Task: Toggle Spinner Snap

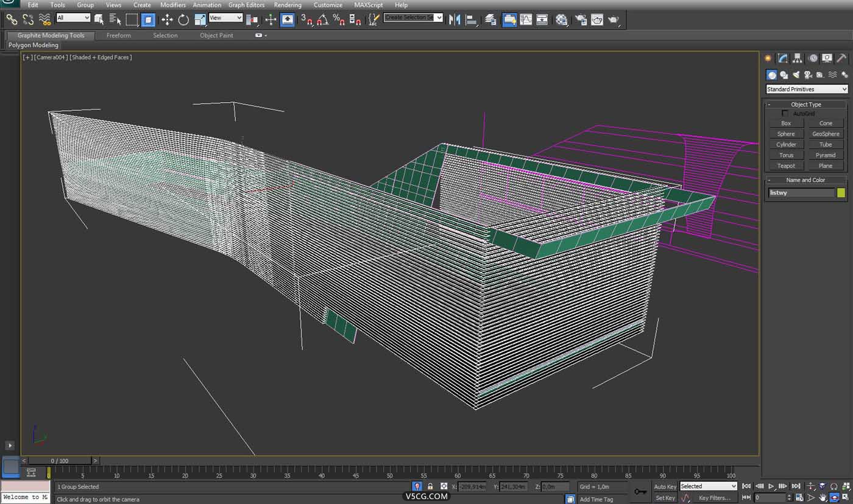Action: tap(356, 19)
